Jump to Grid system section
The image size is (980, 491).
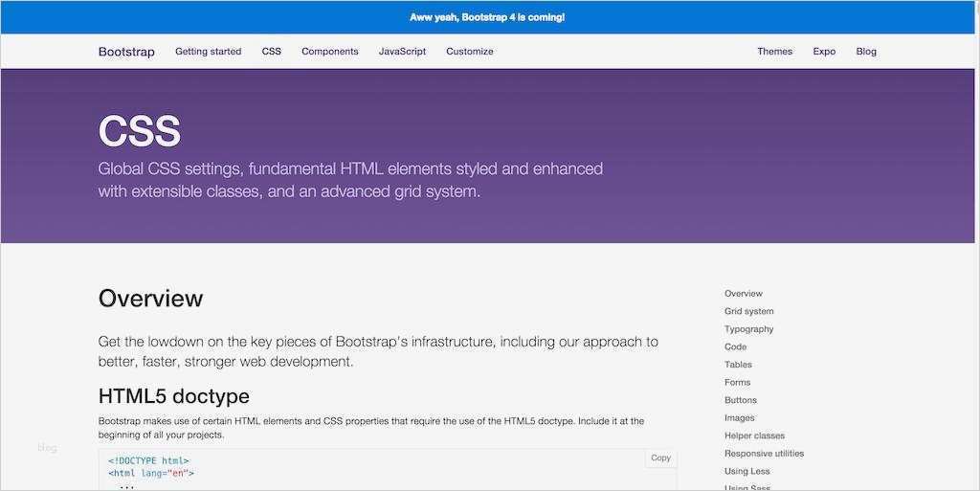pyautogui.click(x=749, y=311)
